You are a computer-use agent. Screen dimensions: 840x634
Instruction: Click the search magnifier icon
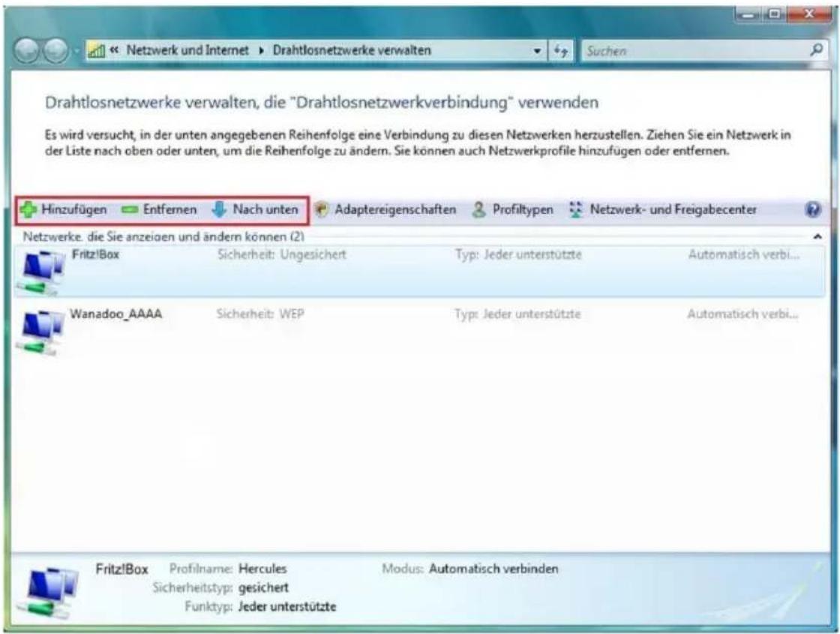coord(816,50)
